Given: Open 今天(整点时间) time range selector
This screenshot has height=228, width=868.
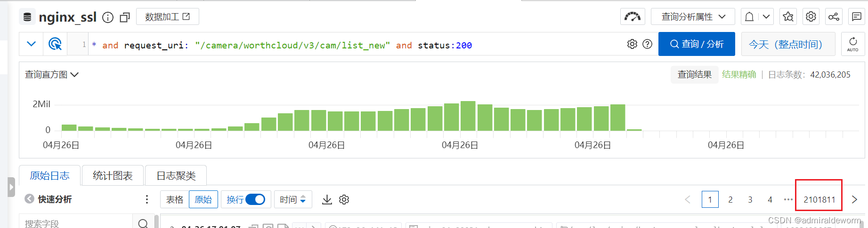Looking at the screenshot, I should pos(788,44).
